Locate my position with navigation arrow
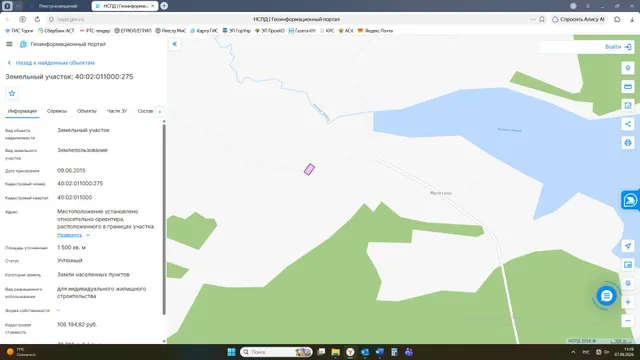Viewport: 640px width, 360px height. (x=628, y=246)
